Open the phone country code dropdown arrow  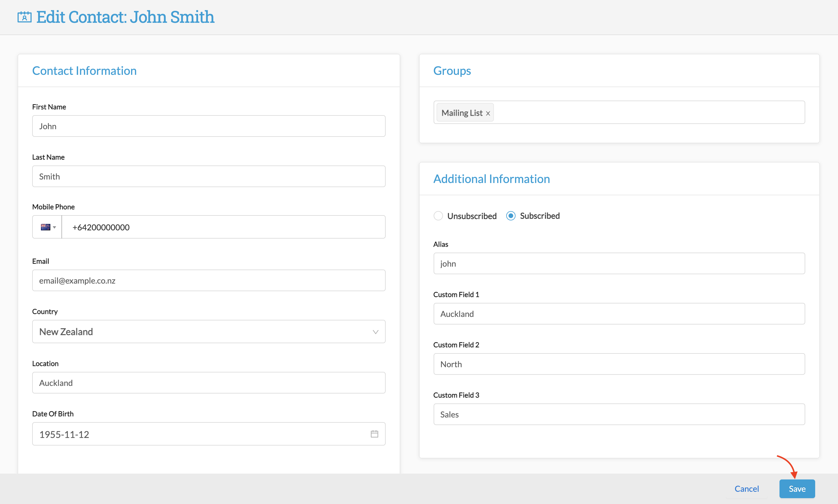[54, 227]
